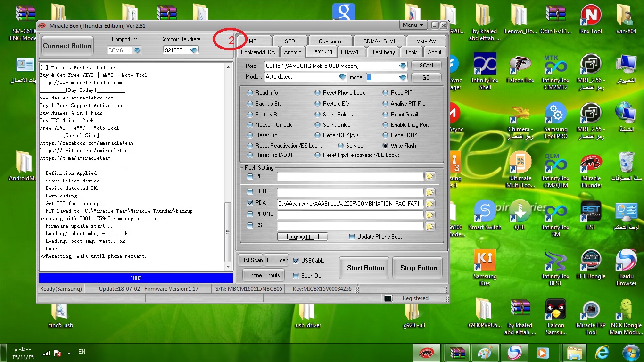Enable the PIT checkbox
644x362 pixels.
(250, 176)
